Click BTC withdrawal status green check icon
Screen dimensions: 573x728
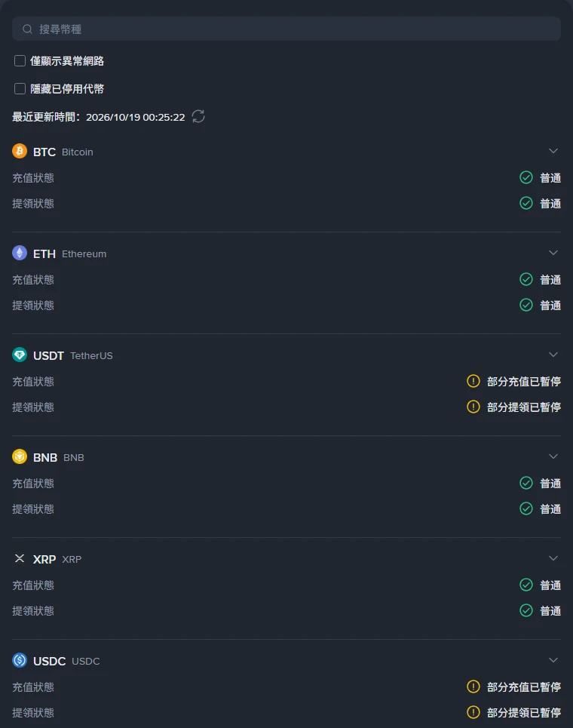(x=526, y=203)
